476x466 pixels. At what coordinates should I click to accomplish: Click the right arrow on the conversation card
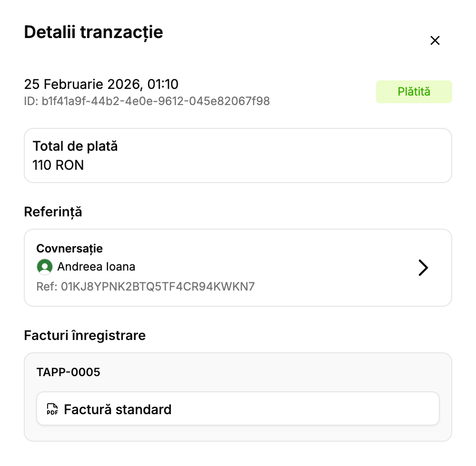tap(423, 268)
